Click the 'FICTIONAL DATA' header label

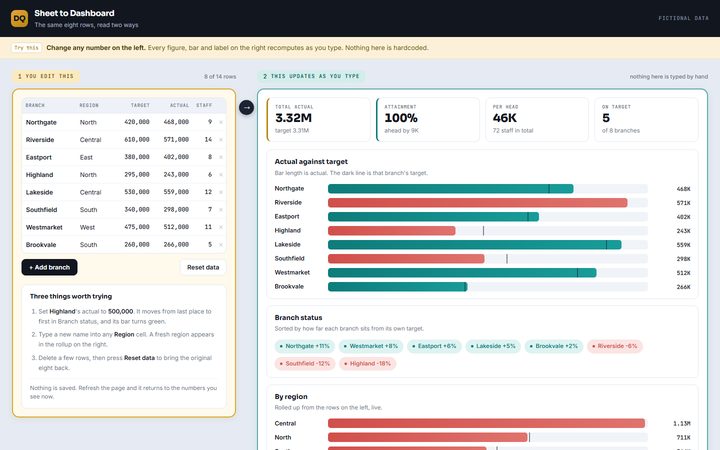pyautogui.click(x=683, y=18)
